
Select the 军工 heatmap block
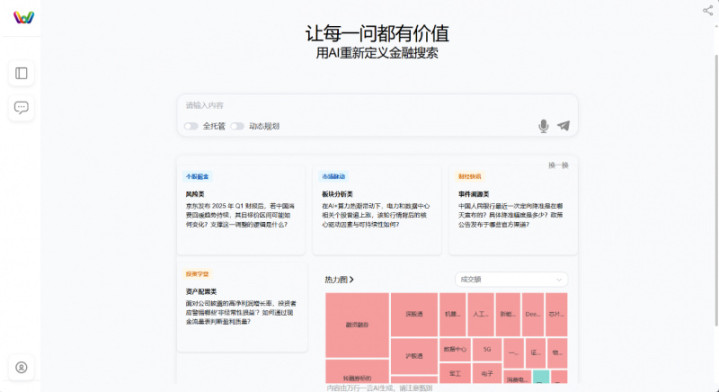[455, 373]
